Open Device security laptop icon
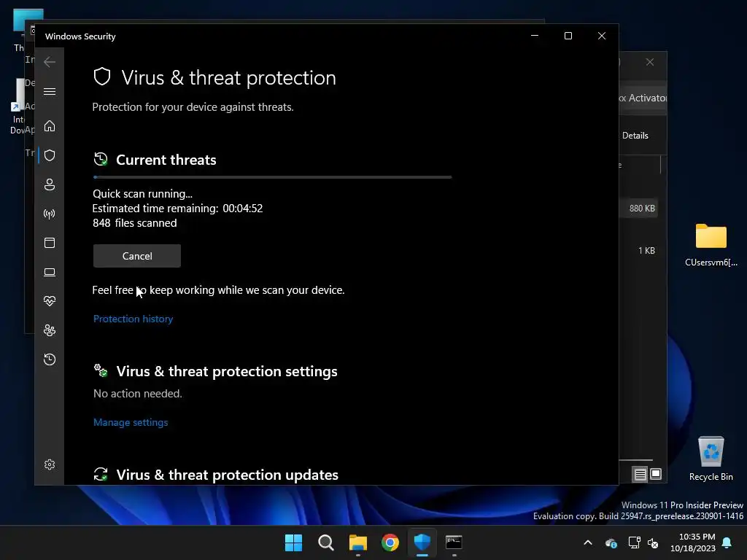 coord(50,273)
